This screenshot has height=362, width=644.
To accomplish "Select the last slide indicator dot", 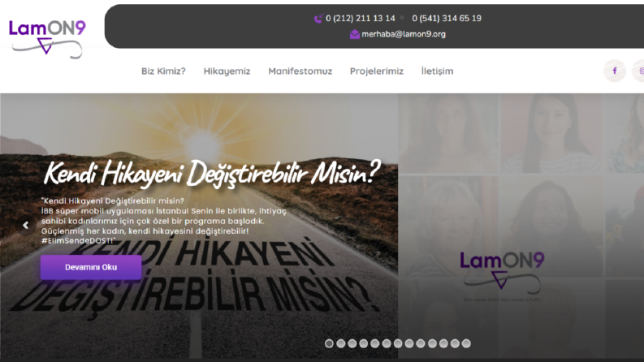I will tap(466, 343).
